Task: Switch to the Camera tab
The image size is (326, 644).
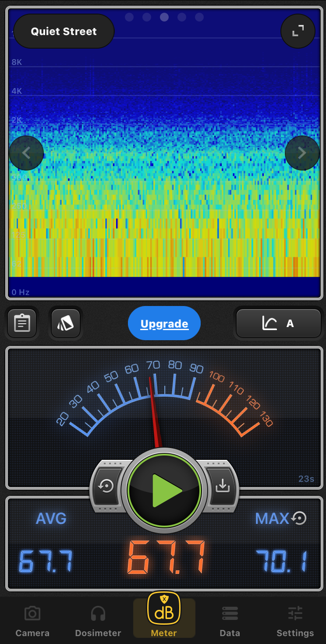Action: click(32, 622)
